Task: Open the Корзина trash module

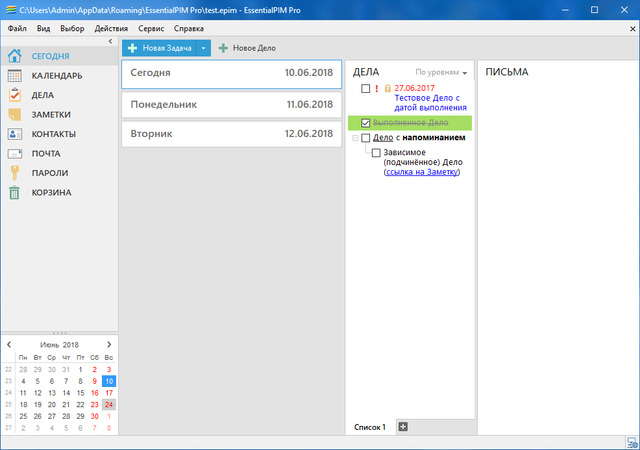Action: pyautogui.click(x=52, y=193)
